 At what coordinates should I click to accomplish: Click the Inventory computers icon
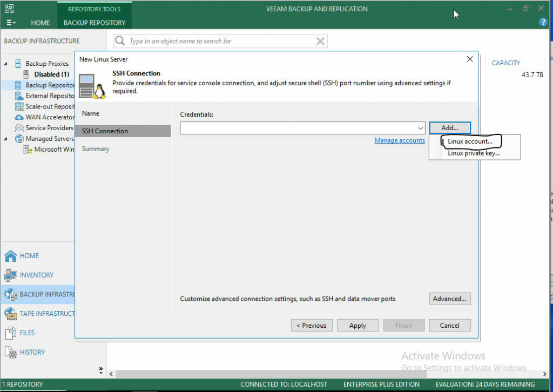pyautogui.click(x=11, y=275)
